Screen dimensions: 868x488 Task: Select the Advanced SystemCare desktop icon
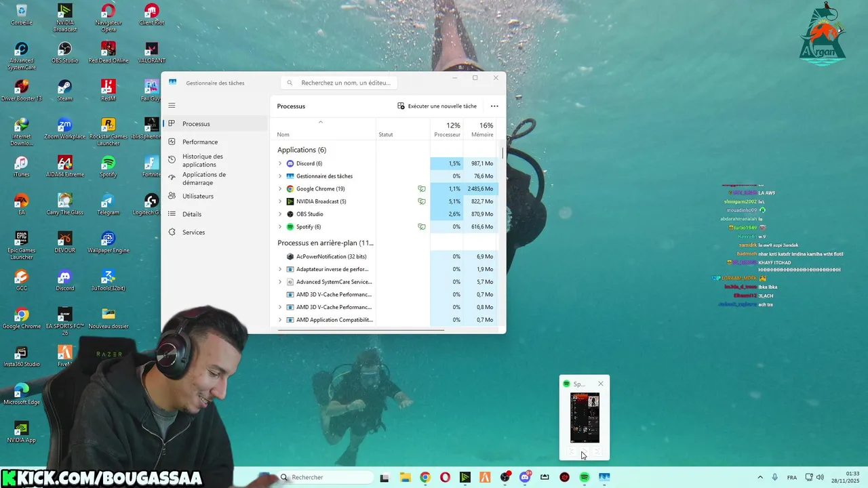(x=21, y=56)
